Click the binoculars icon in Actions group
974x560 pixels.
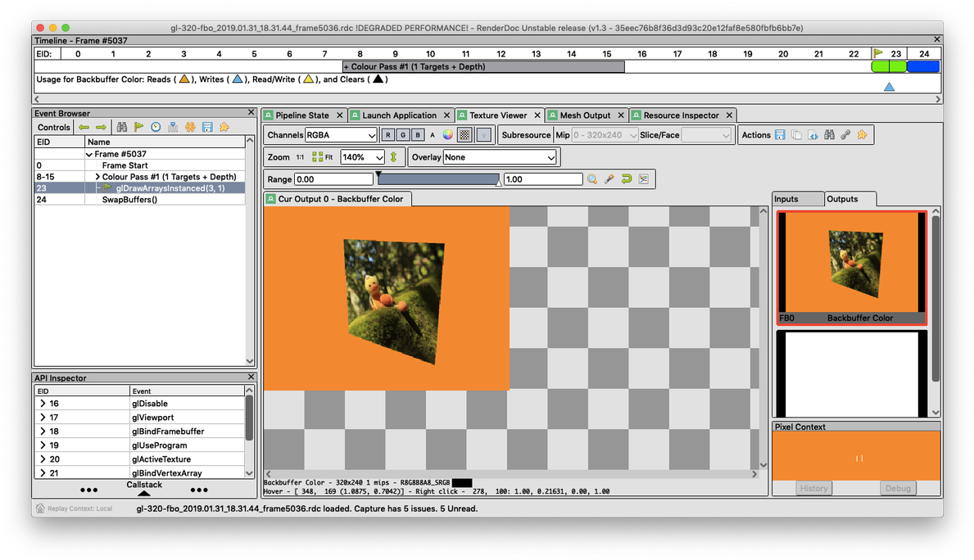pyautogui.click(x=829, y=135)
